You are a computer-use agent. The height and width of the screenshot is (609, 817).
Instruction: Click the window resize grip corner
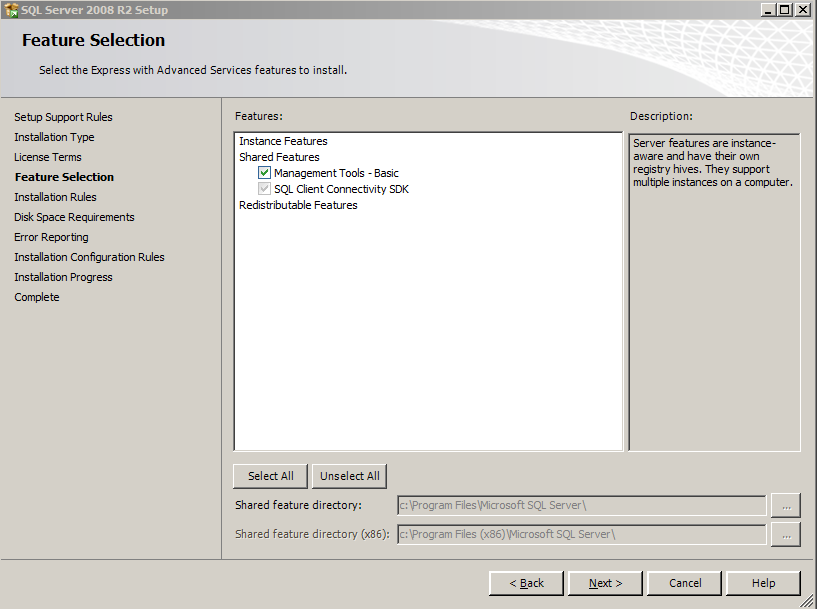click(x=808, y=601)
